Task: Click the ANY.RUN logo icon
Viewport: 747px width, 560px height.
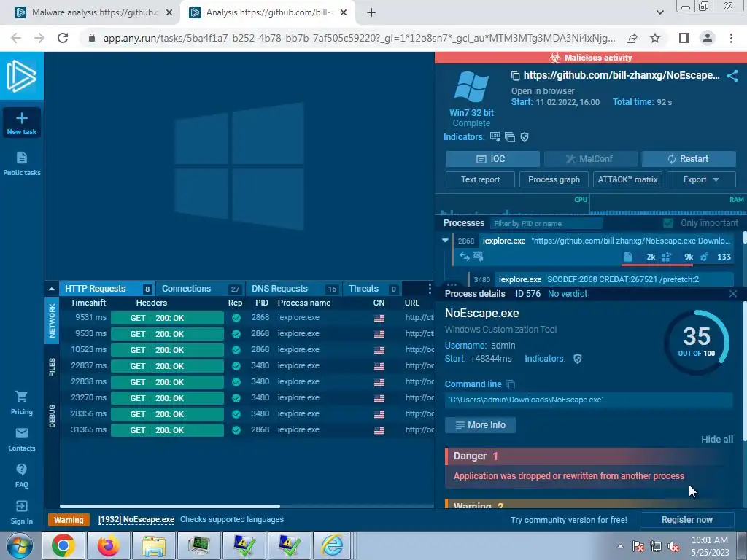Action: [x=21, y=76]
